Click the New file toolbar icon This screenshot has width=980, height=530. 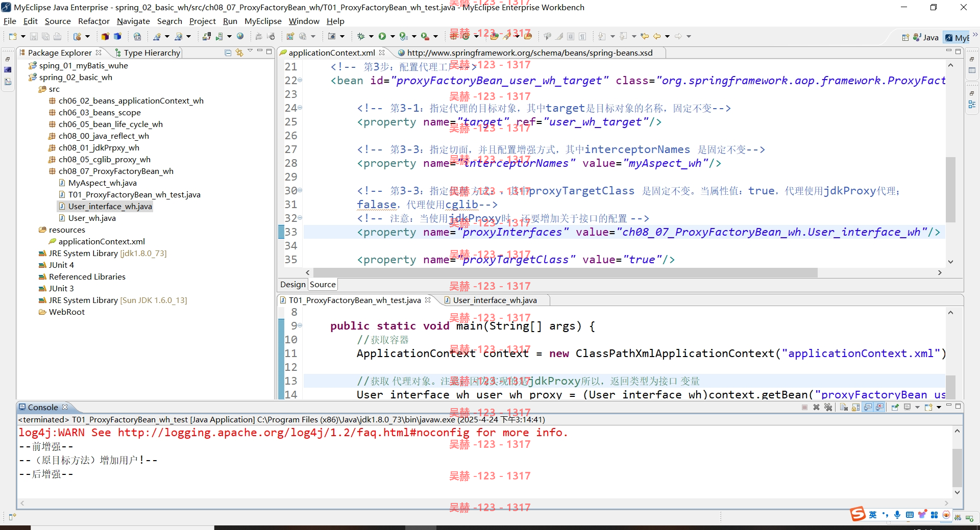point(13,36)
